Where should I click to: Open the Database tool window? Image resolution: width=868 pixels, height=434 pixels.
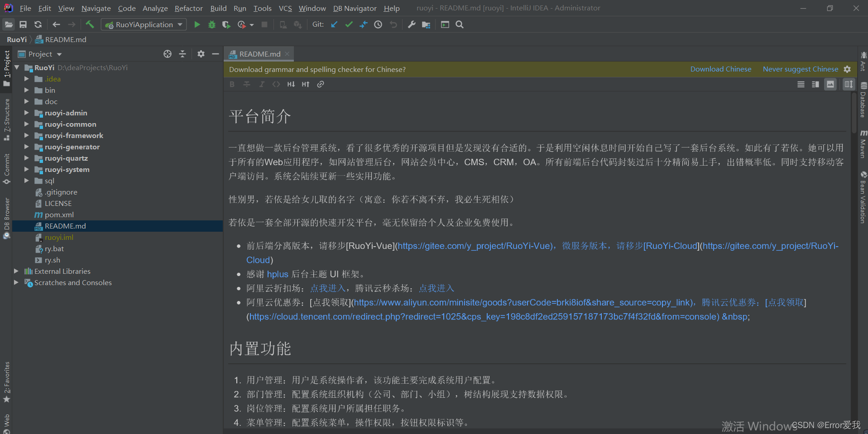[863, 100]
